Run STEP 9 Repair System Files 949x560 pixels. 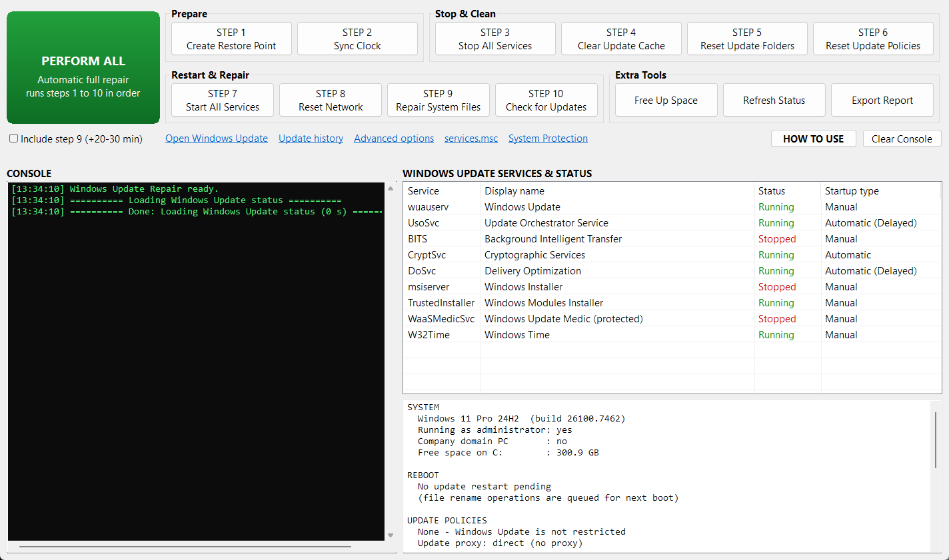439,100
